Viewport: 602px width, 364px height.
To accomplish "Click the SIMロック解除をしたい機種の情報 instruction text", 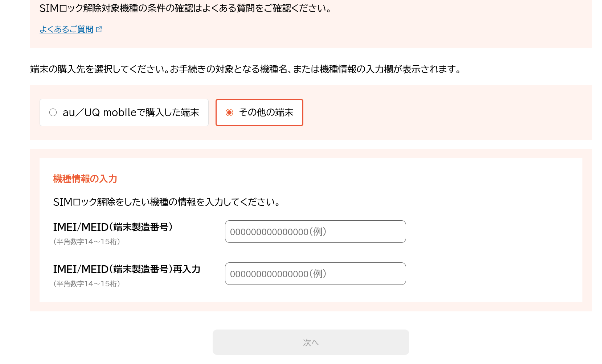I will coord(167,202).
